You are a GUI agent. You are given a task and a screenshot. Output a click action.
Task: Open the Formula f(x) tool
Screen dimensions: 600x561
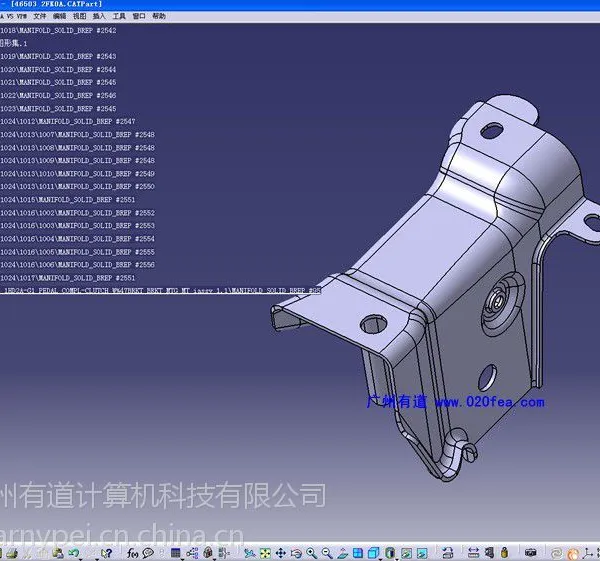[132, 553]
